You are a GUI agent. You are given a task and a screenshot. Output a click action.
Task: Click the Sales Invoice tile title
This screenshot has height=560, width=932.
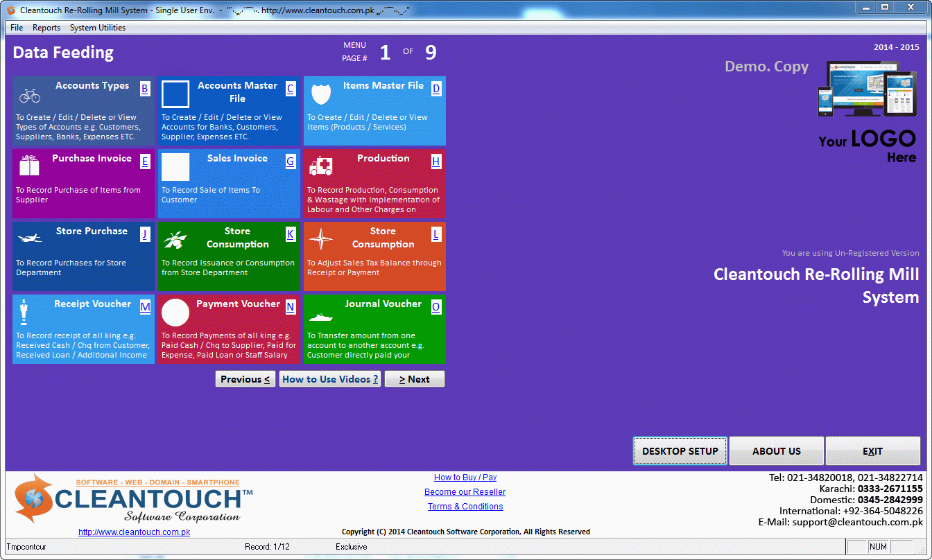coord(237,159)
